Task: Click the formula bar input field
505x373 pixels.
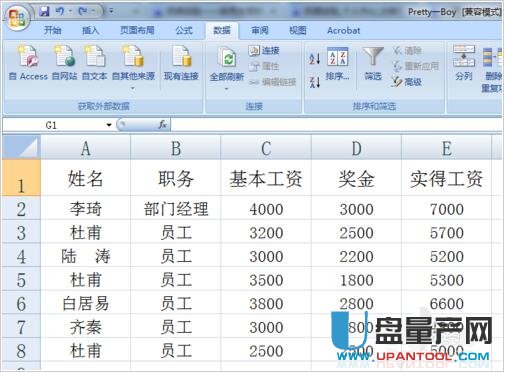Action: pyautogui.click(x=336, y=125)
